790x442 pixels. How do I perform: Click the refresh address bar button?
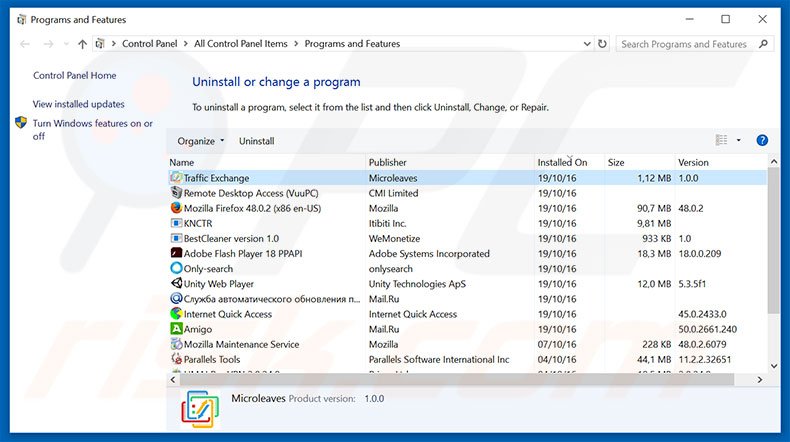pyautogui.click(x=602, y=44)
